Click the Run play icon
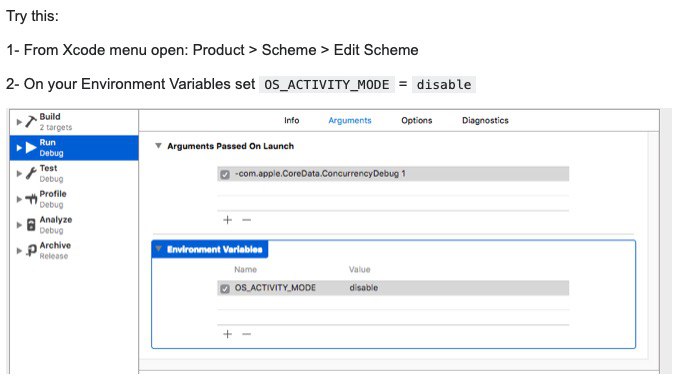Viewport: 677px width, 381px height. (x=31, y=148)
